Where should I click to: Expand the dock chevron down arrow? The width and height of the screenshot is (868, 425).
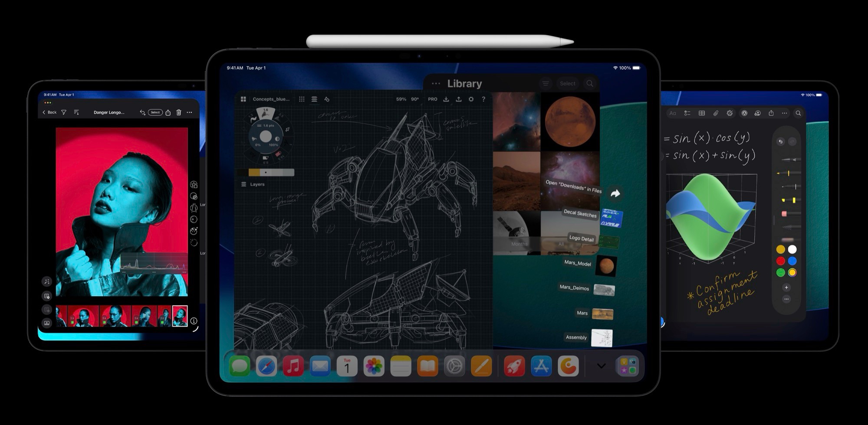[601, 366]
